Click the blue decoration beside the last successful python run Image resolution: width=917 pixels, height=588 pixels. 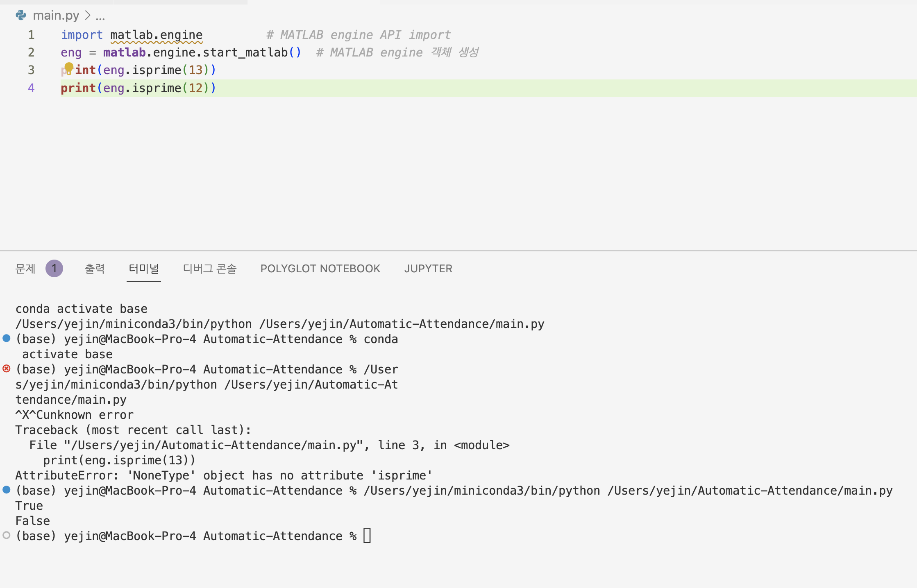[7, 490]
